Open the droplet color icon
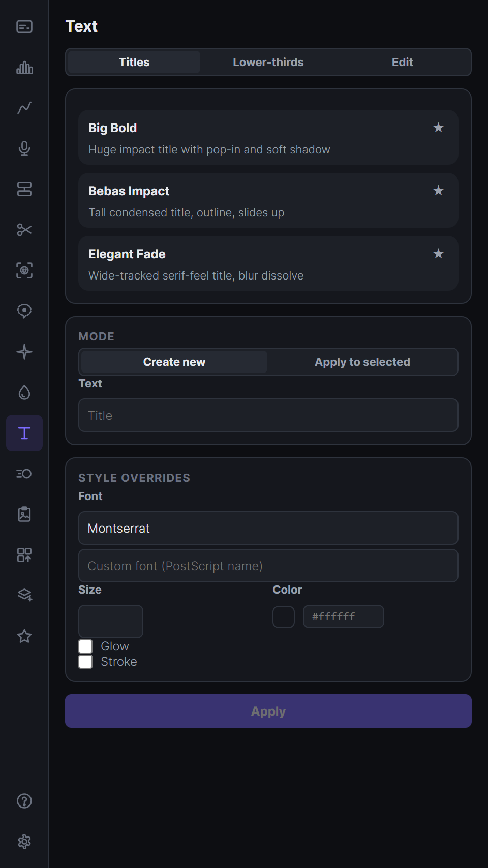This screenshot has height=868, width=488. [x=24, y=392]
